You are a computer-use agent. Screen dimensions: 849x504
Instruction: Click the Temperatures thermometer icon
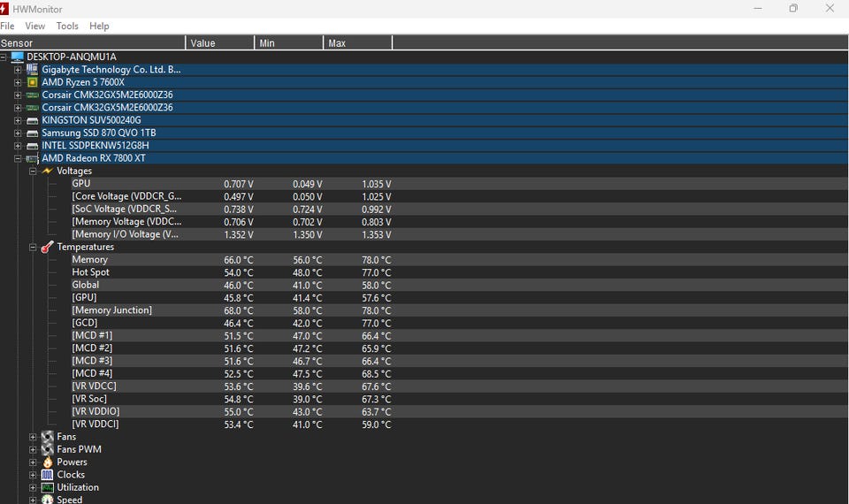click(x=48, y=247)
